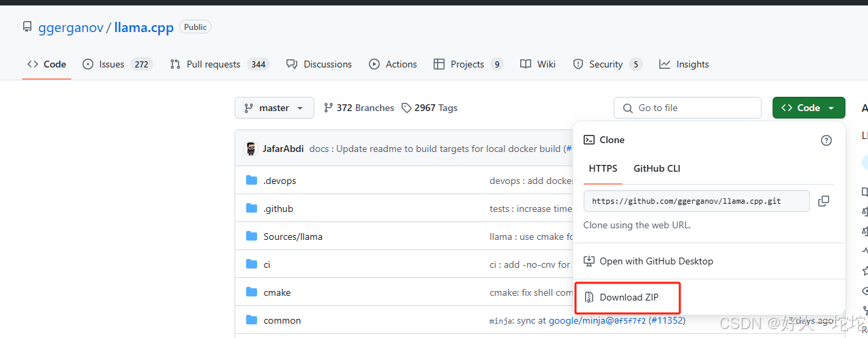This screenshot has height=338, width=868.
Task: Click the Pull requests tab icon
Action: tap(175, 64)
